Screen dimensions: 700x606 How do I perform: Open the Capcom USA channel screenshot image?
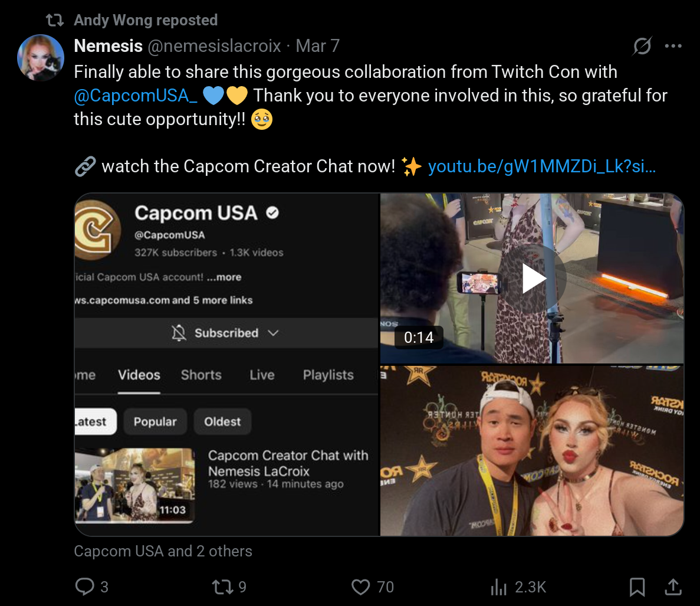pyautogui.click(x=227, y=365)
